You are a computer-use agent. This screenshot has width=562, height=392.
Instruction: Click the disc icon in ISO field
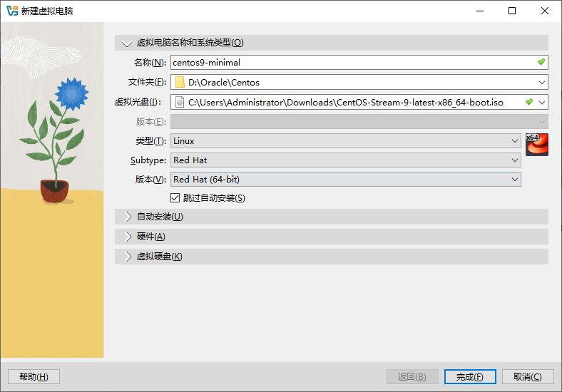point(180,103)
